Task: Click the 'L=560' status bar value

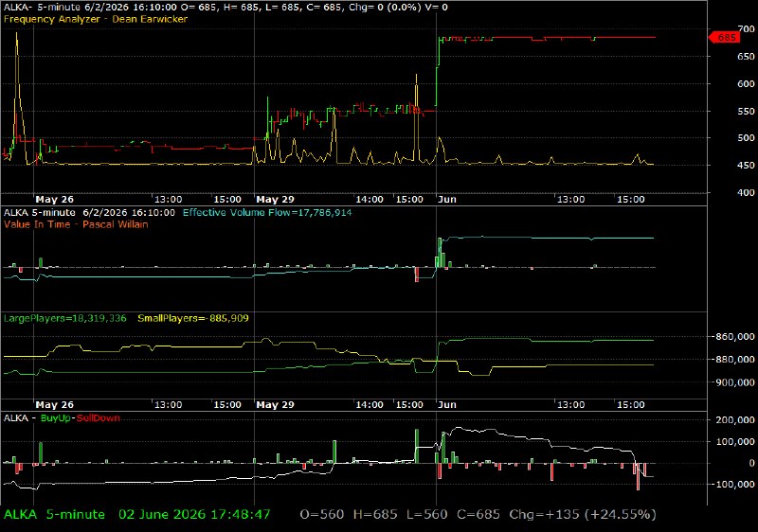Action: pyautogui.click(x=427, y=515)
